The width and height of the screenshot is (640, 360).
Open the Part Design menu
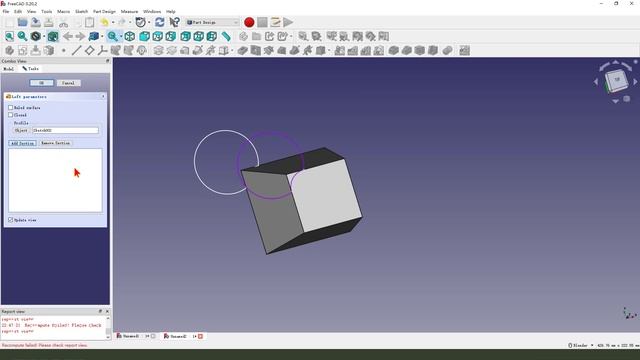coord(104,11)
